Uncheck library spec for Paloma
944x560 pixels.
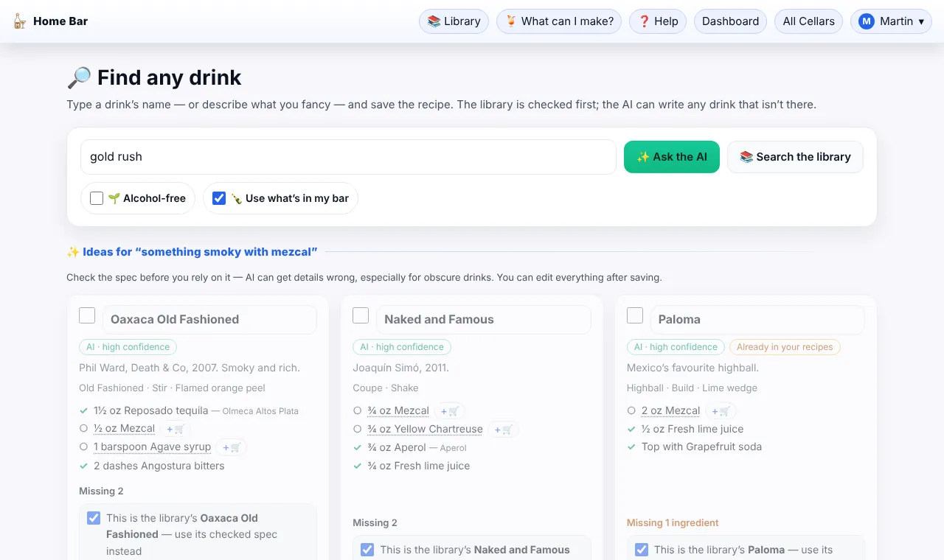point(642,550)
